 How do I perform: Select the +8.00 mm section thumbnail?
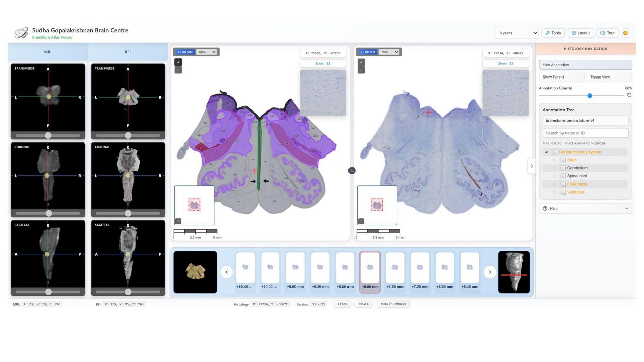click(370, 272)
